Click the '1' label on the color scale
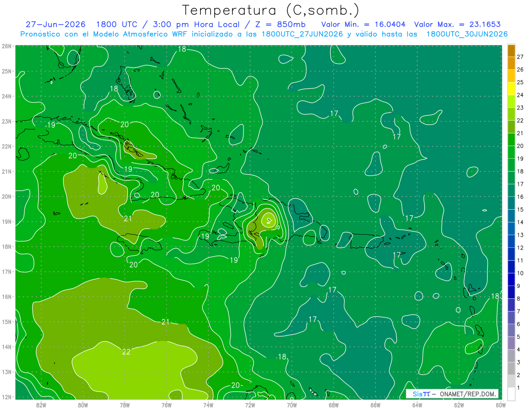The height and width of the screenshot is (411, 532). coord(519,388)
